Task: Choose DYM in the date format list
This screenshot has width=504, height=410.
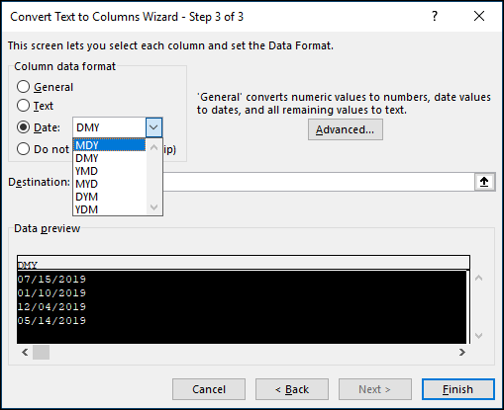Action: 109,197
